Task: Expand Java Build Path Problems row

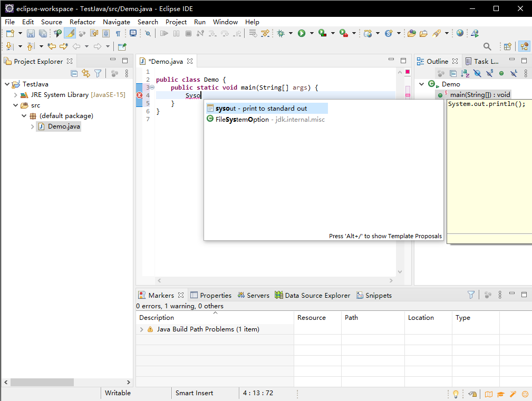Action: pos(142,329)
